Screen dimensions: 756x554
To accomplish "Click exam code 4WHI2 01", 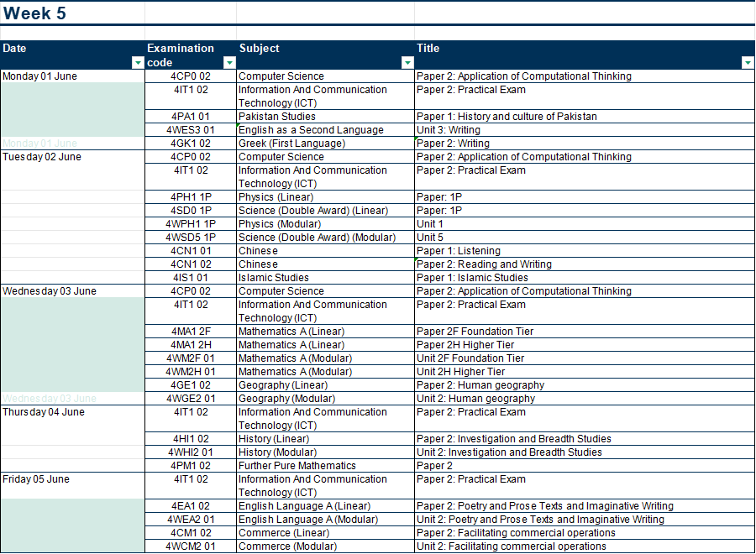I will [x=191, y=452].
